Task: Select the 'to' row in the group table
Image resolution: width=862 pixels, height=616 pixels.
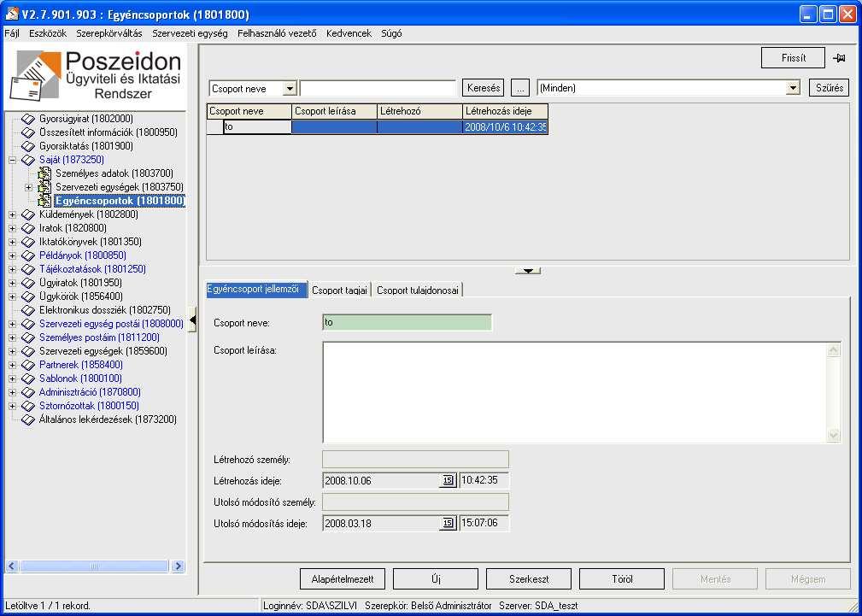Action: (378, 127)
